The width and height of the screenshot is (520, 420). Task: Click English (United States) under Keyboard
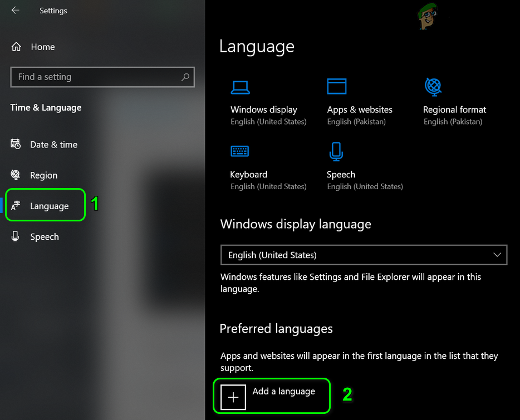pos(268,186)
